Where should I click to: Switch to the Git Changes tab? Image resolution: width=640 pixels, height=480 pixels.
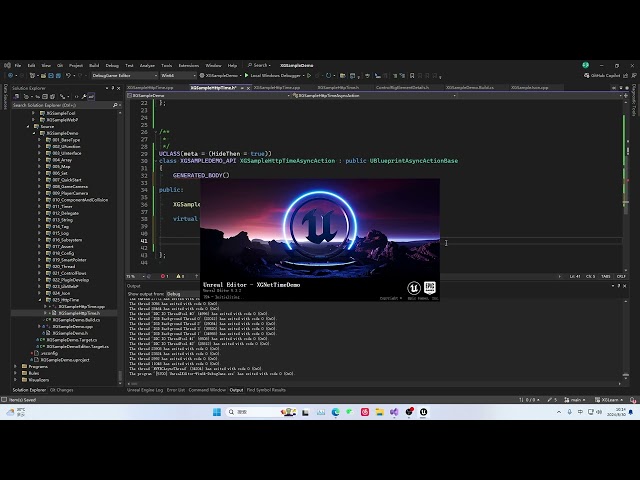click(x=62, y=390)
